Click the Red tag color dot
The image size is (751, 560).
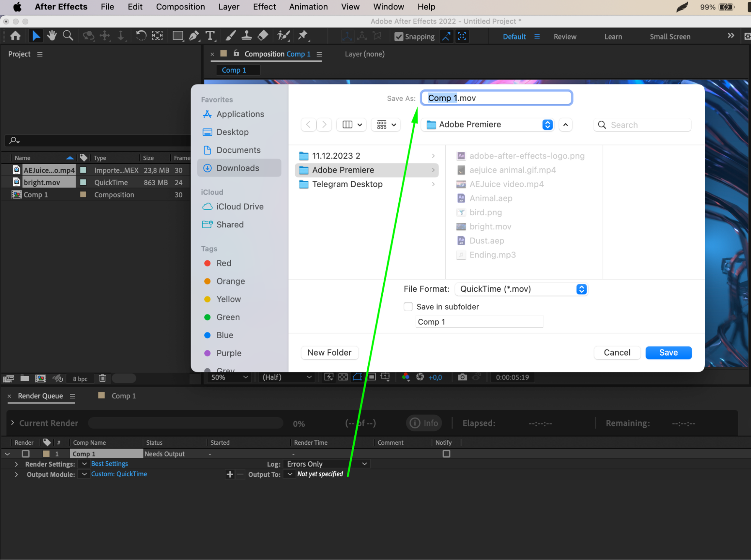[207, 263]
